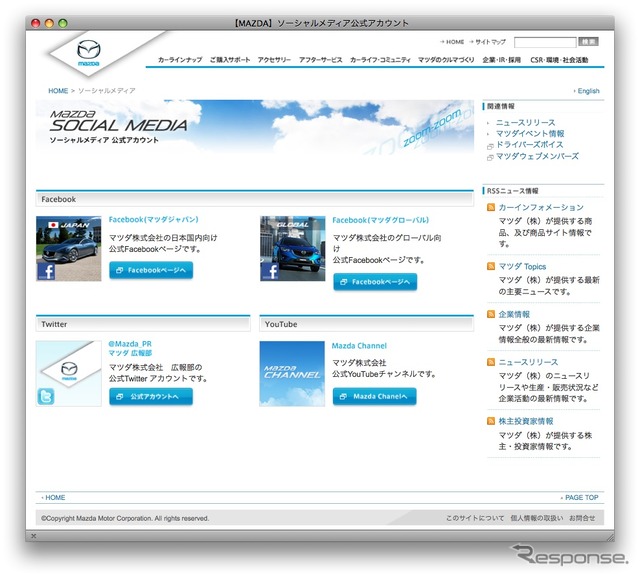This screenshot has height=577, width=640.
Task: Open the ドライバーズボイス link
Action: click(529, 144)
